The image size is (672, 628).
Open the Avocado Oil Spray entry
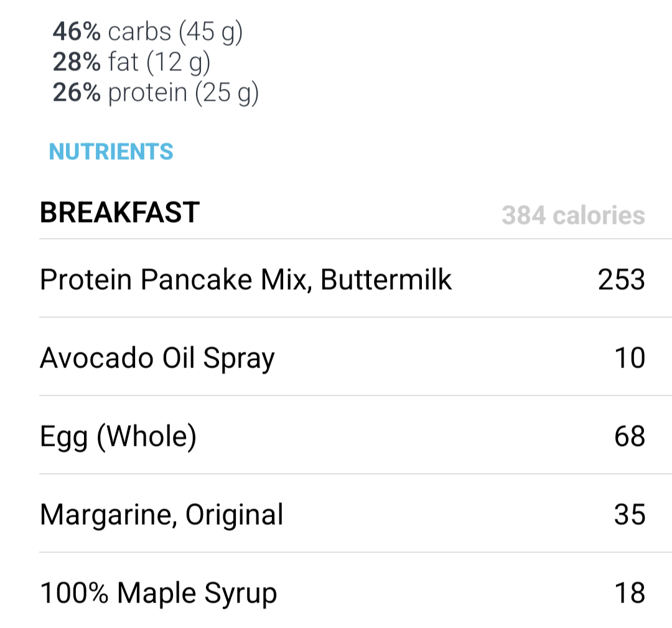355,358
